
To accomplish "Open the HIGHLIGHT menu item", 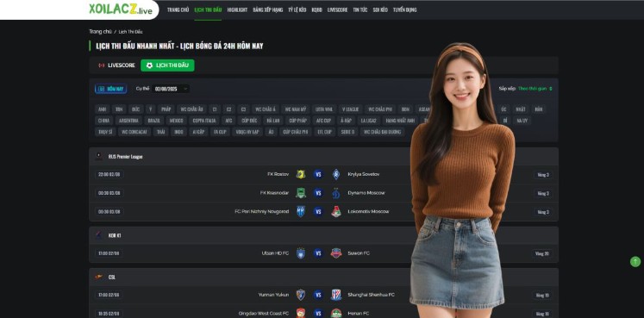I will pos(237,9).
